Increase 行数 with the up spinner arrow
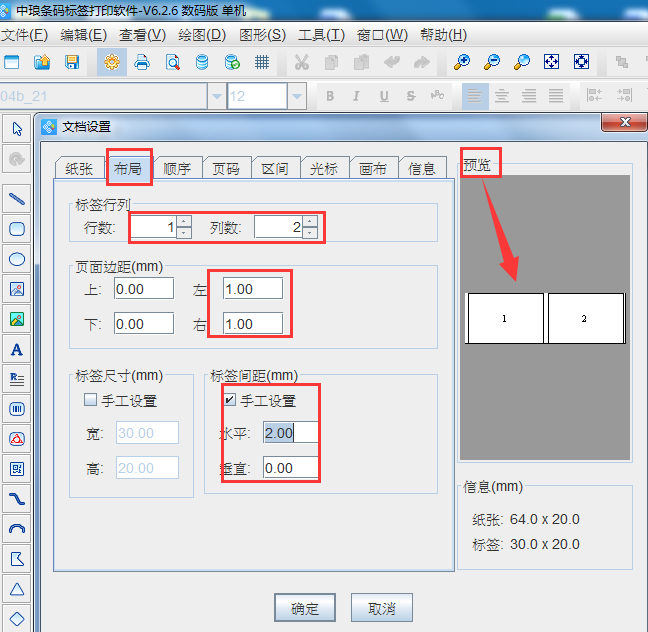 184,222
